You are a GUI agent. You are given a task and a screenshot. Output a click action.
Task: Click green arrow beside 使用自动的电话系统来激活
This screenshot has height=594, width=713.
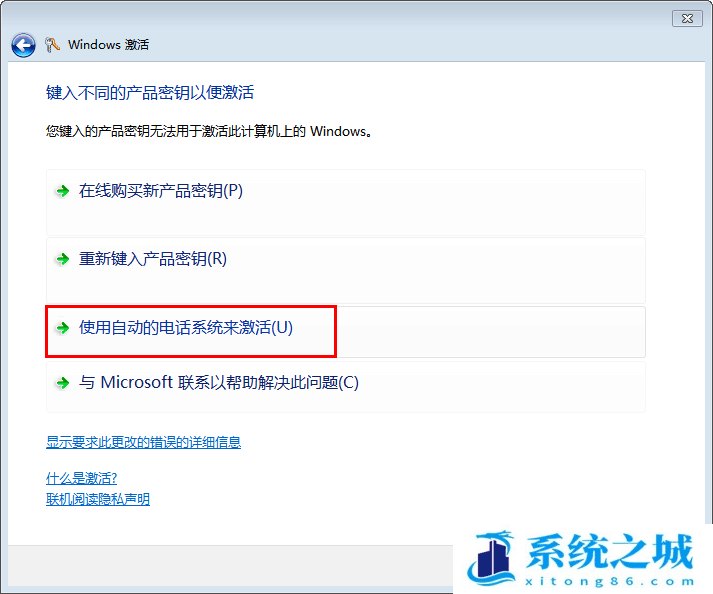[x=62, y=327]
